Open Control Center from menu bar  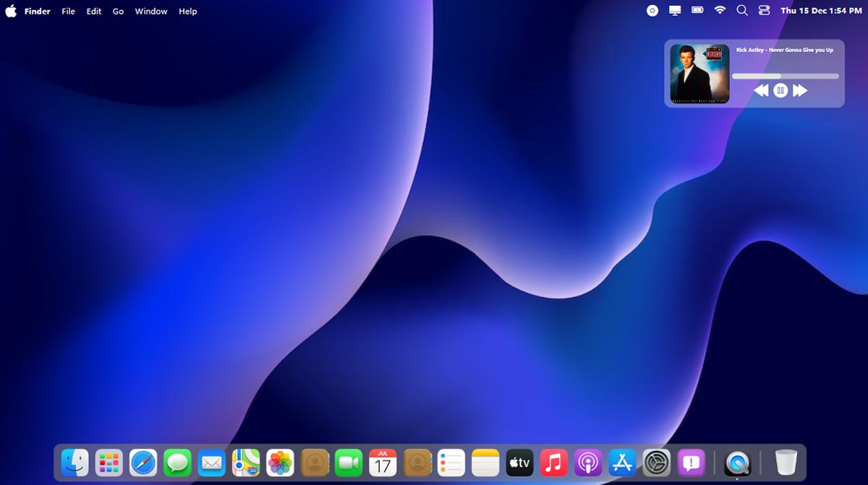764,11
